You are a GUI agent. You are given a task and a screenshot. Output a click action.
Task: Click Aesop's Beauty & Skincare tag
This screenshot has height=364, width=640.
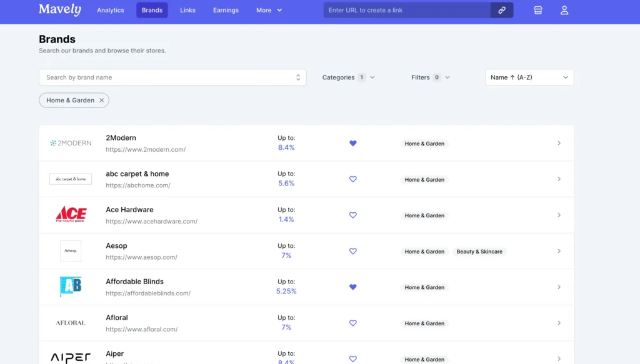click(x=479, y=252)
